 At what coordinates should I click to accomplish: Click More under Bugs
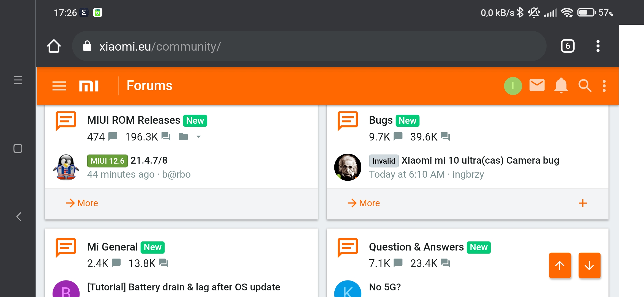coord(364,203)
